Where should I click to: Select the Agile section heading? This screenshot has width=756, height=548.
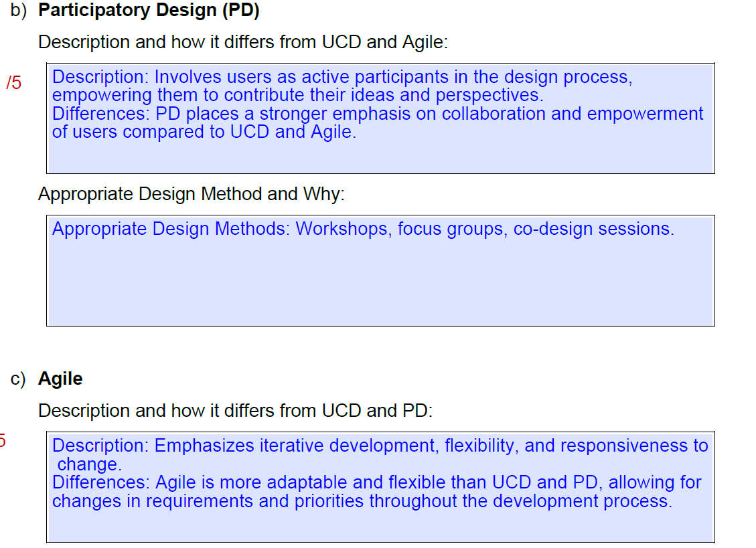click(60, 379)
